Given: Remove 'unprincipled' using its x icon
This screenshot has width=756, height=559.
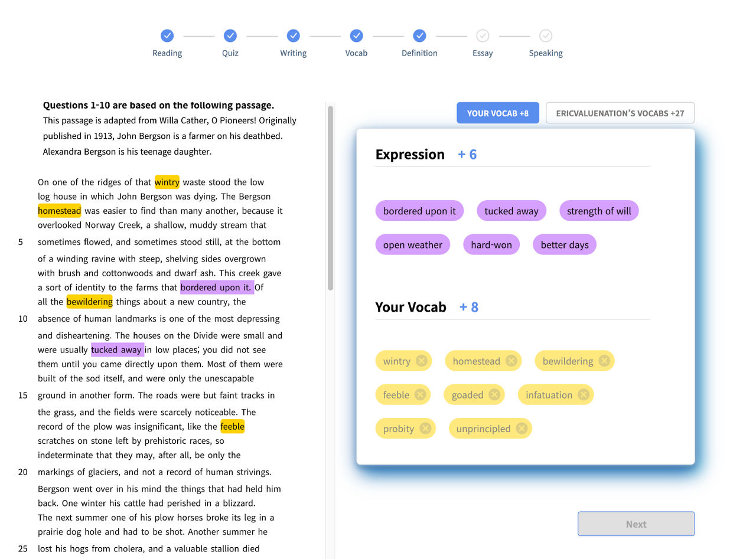Looking at the screenshot, I should pyautogui.click(x=522, y=428).
